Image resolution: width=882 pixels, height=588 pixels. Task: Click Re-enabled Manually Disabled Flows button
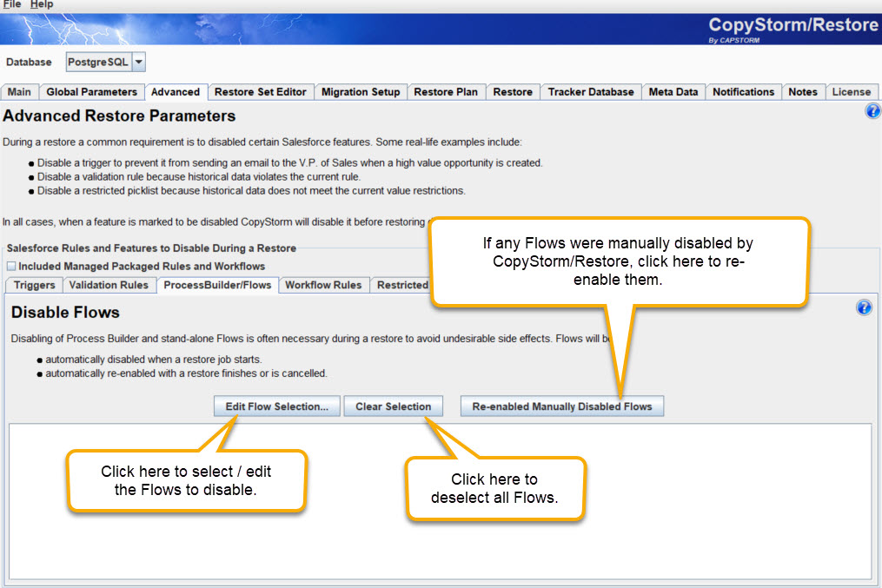(x=562, y=406)
